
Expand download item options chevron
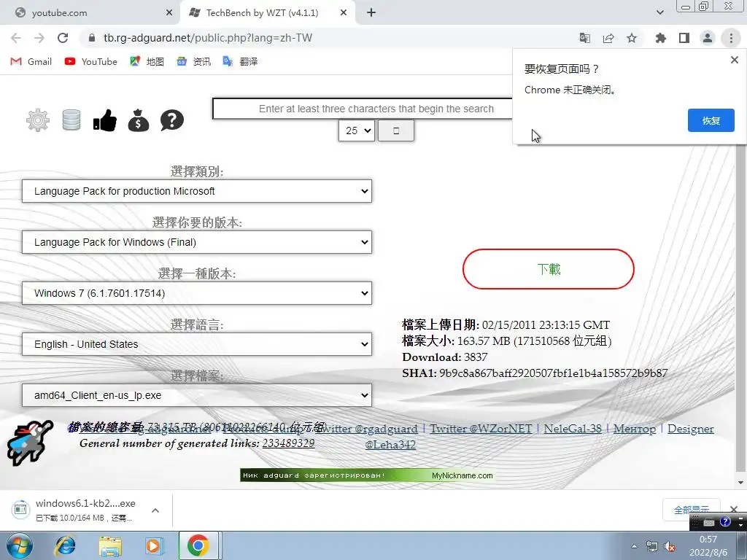[x=155, y=510]
